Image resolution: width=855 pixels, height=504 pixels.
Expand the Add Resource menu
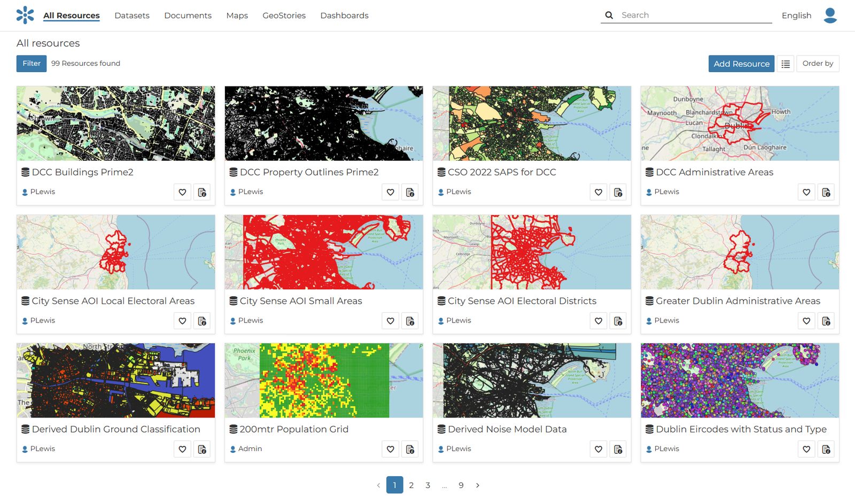[741, 64]
